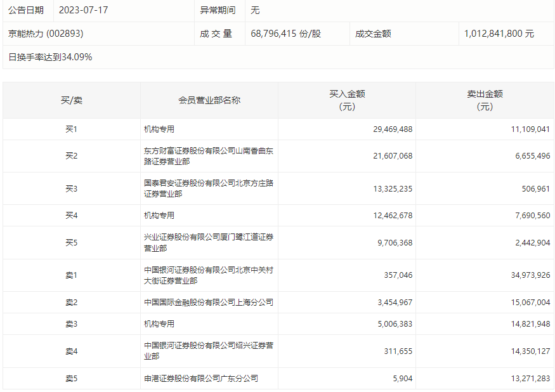The height and width of the screenshot is (392, 555).
Task: Select buy amount 311,655
Action: click(x=398, y=351)
